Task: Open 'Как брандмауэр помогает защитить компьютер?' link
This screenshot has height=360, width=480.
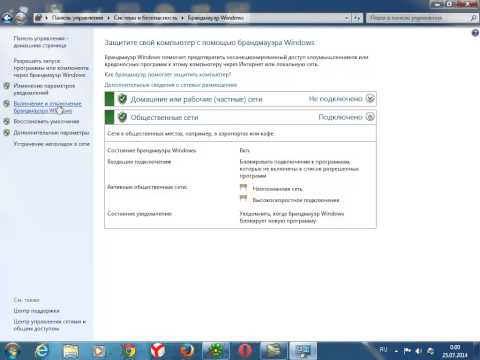Action: pos(168,74)
